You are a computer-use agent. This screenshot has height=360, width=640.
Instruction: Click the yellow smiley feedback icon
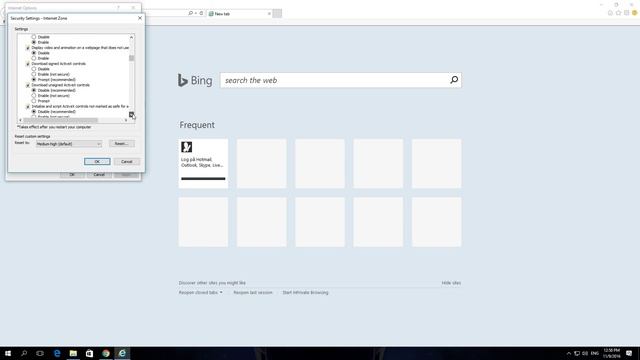635,13
